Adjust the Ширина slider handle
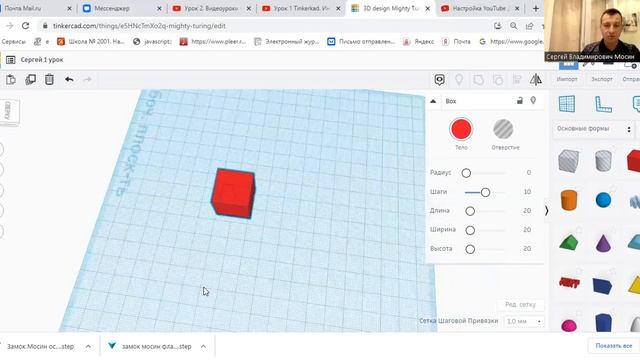The width and height of the screenshot is (640, 360). (x=470, y=230)
